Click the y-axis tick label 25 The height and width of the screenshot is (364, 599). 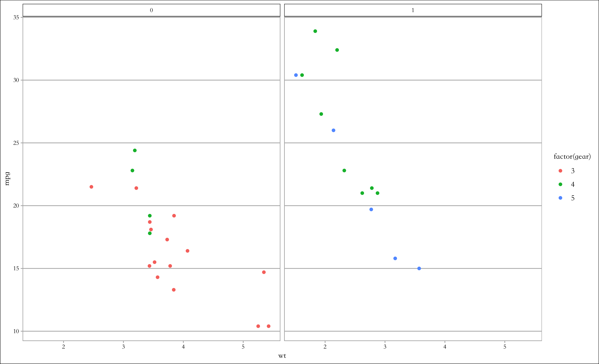(16, 143)
